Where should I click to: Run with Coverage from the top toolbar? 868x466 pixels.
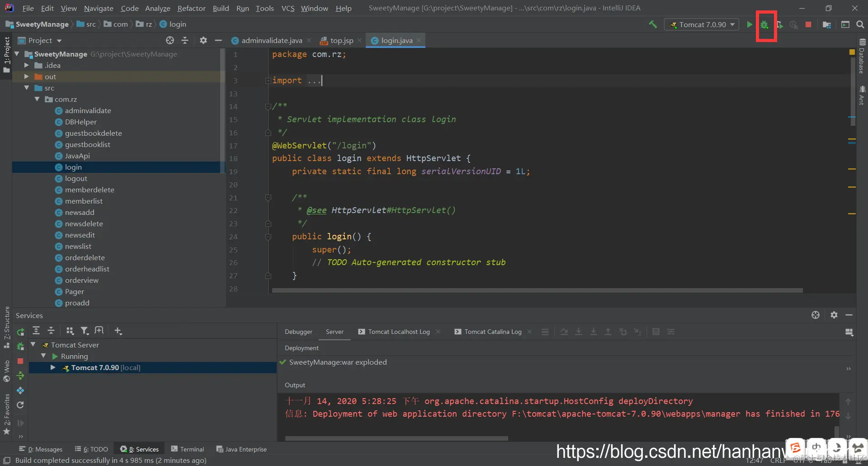[779, 24]
